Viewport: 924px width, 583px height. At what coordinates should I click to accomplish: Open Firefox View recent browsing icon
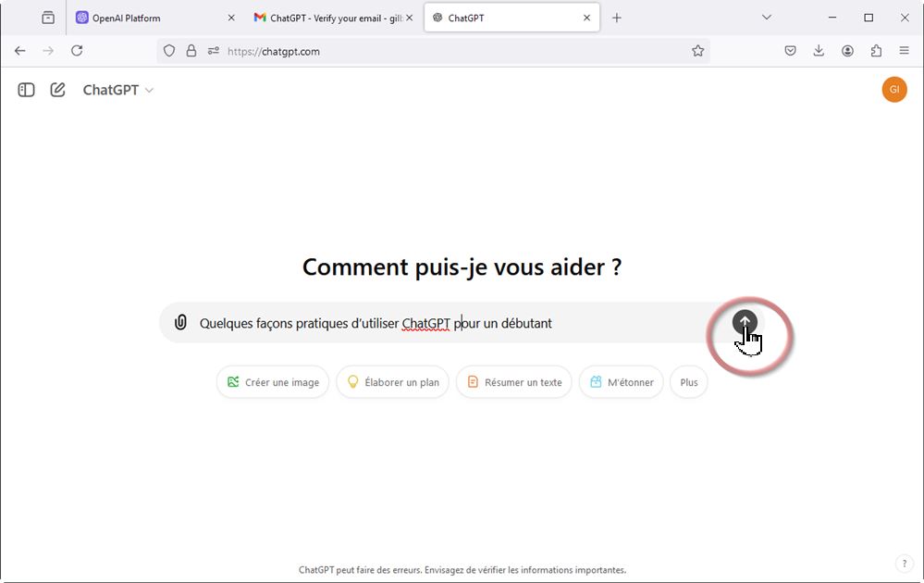pos(48,18)
